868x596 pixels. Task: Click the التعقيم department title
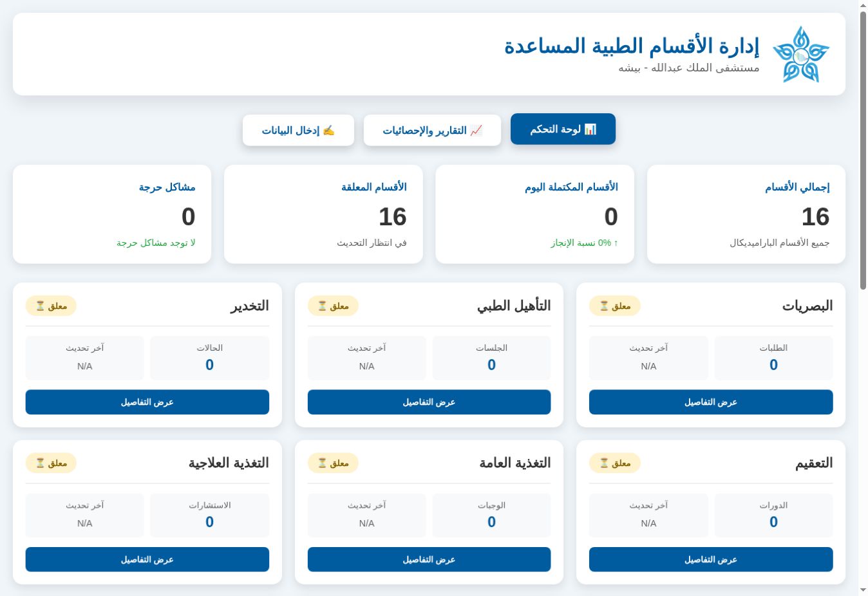(814, 463)
